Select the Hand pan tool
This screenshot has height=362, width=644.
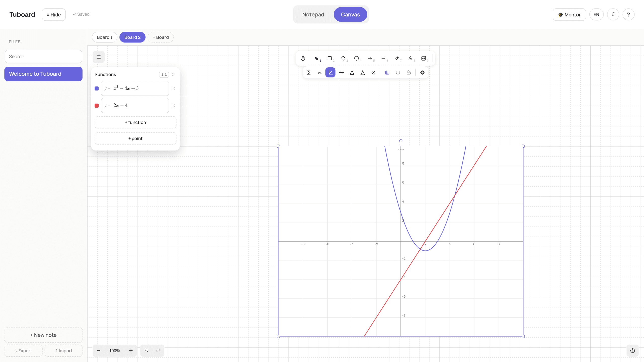[x=303, y=58]
